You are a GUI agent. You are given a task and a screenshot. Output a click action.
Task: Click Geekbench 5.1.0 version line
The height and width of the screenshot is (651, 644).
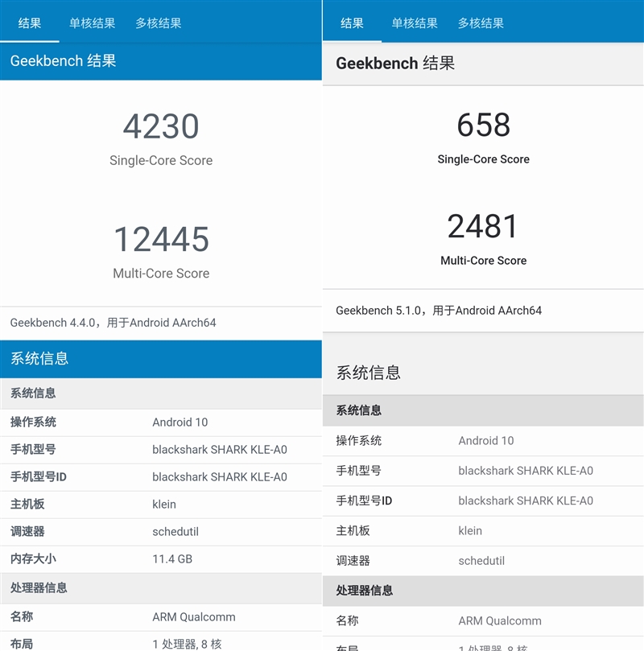pyautogui.click(x=439, y=310)
